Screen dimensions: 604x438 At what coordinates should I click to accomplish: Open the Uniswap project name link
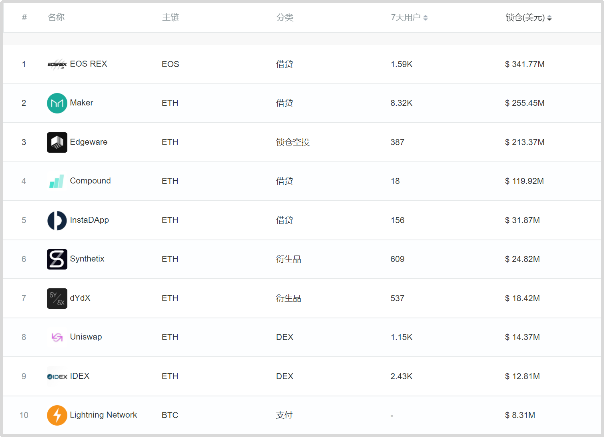click(x=86, y=337)
